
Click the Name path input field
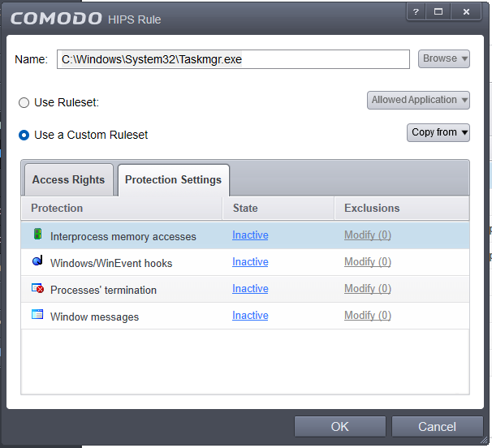(233, 59)
